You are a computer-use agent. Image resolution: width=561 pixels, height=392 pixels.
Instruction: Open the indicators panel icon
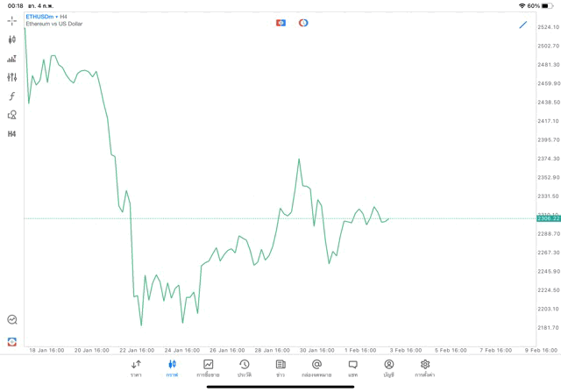click(11, 59)
